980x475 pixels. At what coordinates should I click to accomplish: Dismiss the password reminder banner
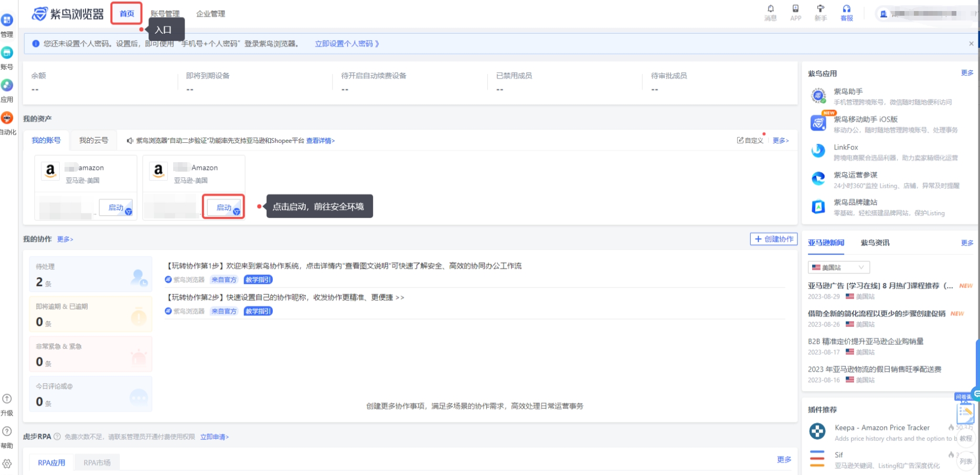click(971, 44)
